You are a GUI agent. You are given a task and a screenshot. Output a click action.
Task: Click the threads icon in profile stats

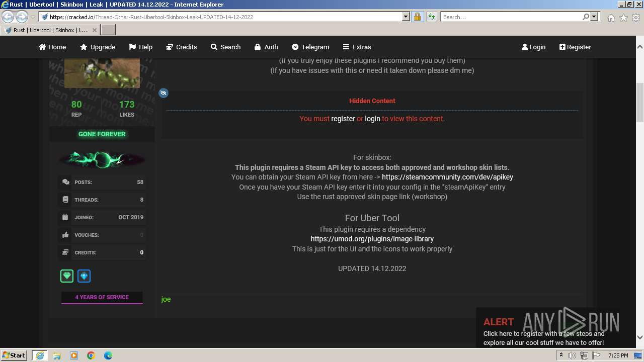pos(65,200)
